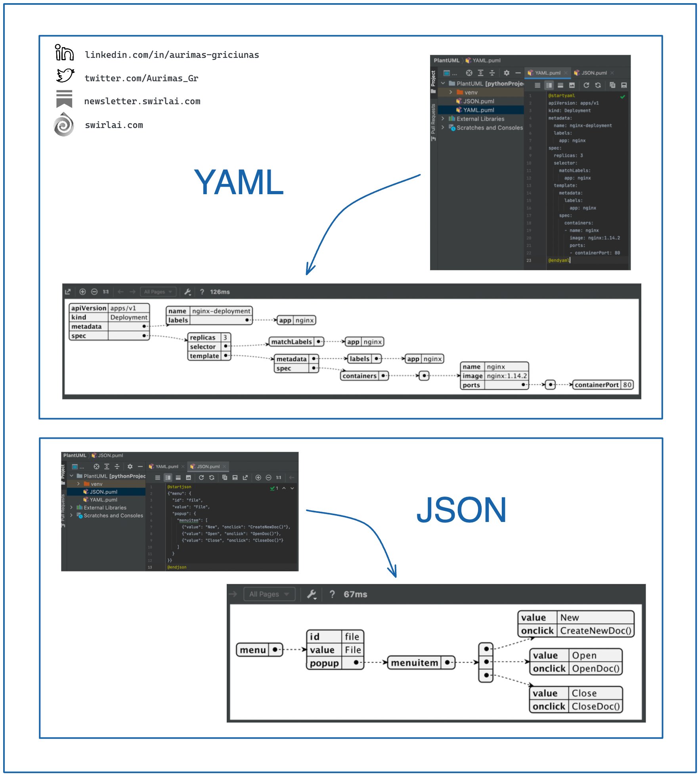Image resolution: width=700 pixels, height=776 pixels.
Task: Expand venv folder in bottom IDE tree
Action: [x=78, y=484]
